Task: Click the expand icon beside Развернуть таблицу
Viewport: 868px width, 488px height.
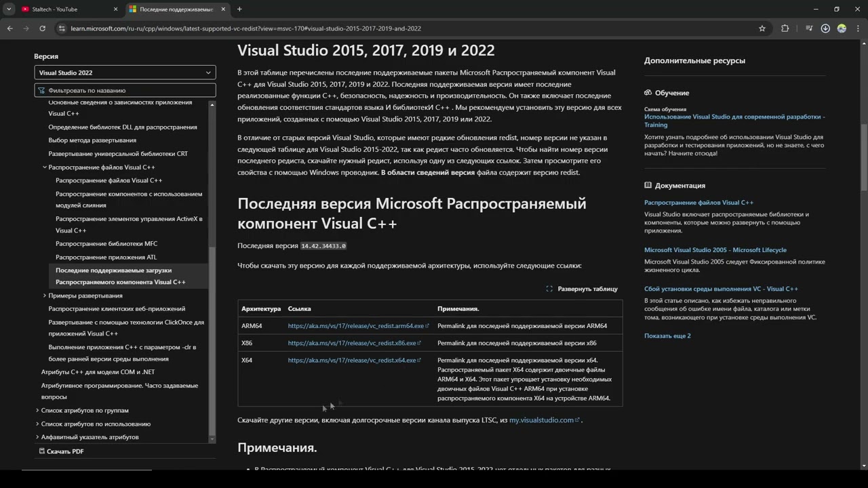Action: [x=549, y=289]
